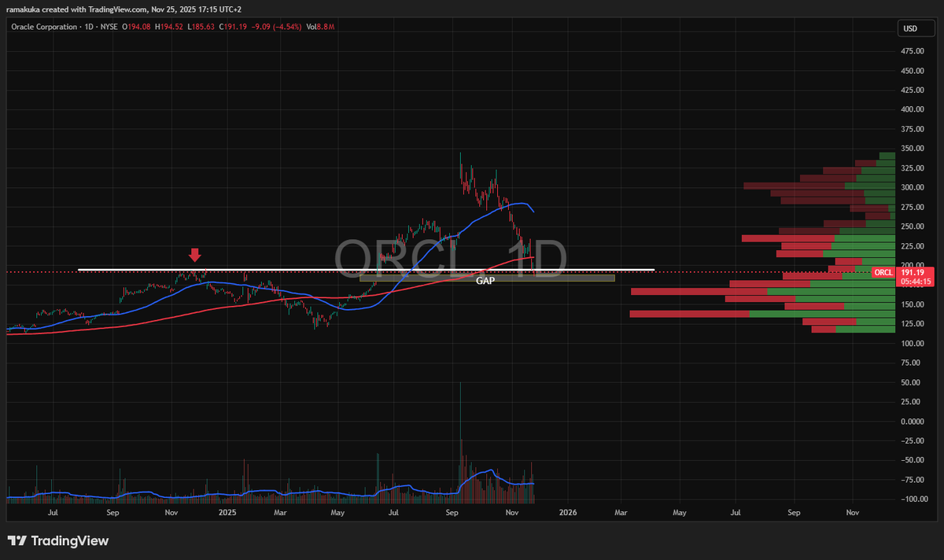Click the 2026 label on the time axis
The height and width of the screenshot is (560, 944).
pyautogui.click(x=568, y=512)
